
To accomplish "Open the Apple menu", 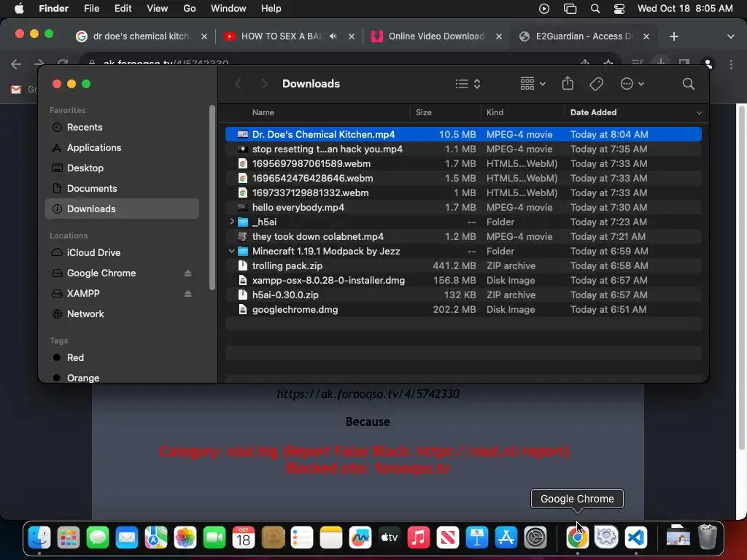I will [19, 9].
